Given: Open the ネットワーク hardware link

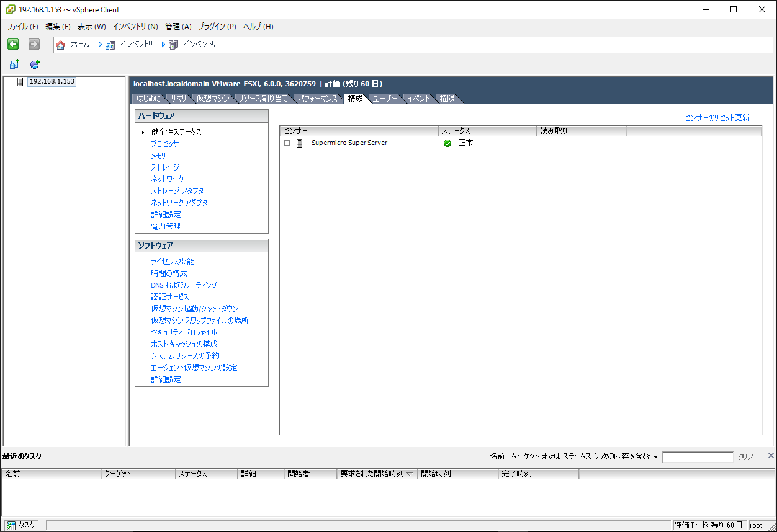Looking at the screenshot, I should [168, 179].
